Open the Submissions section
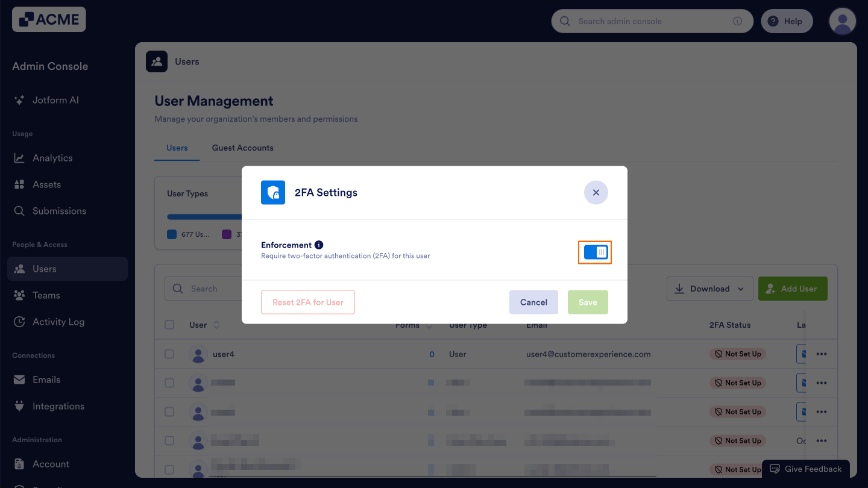Screen dimensions: 868x488 [59, 210]
